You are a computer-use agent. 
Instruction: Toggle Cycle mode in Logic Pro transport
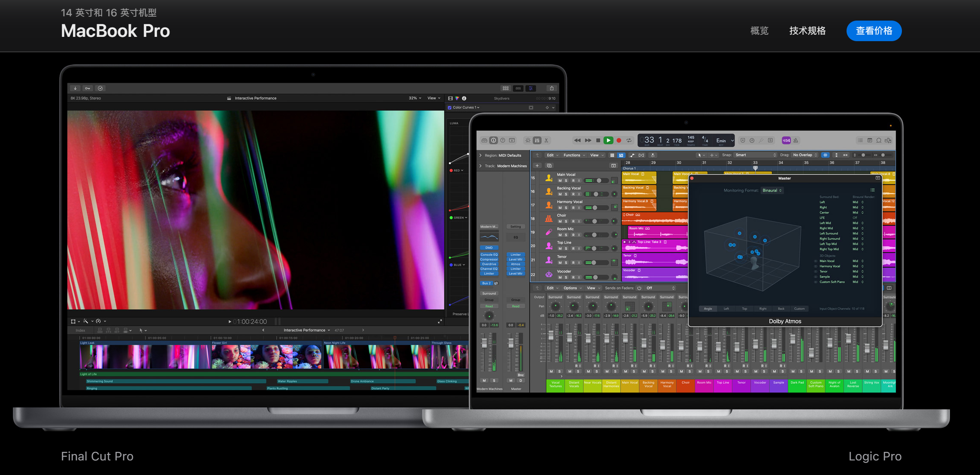point(629,141)
